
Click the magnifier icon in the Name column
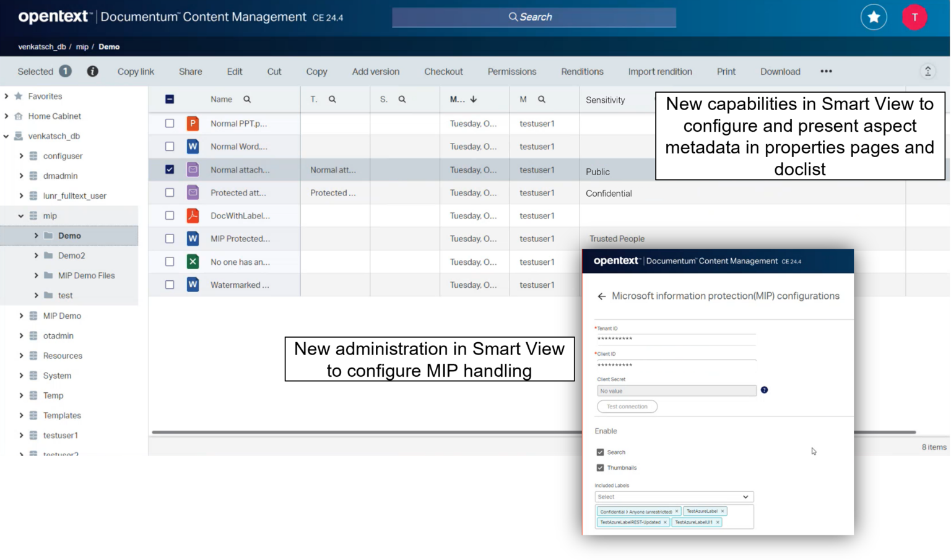[x=247, y=99]
